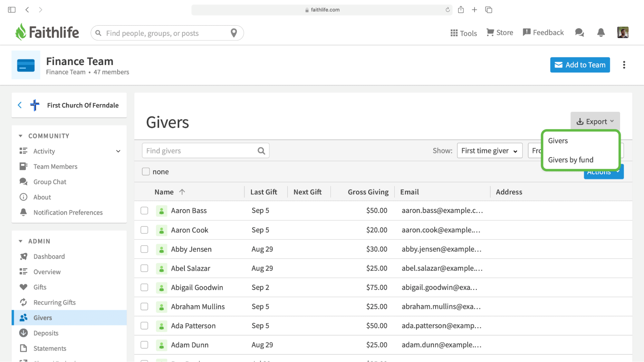Screen dimensions: 644x362
Task: Select Aaron Bass row checkbox
Action: click(144, 211)
